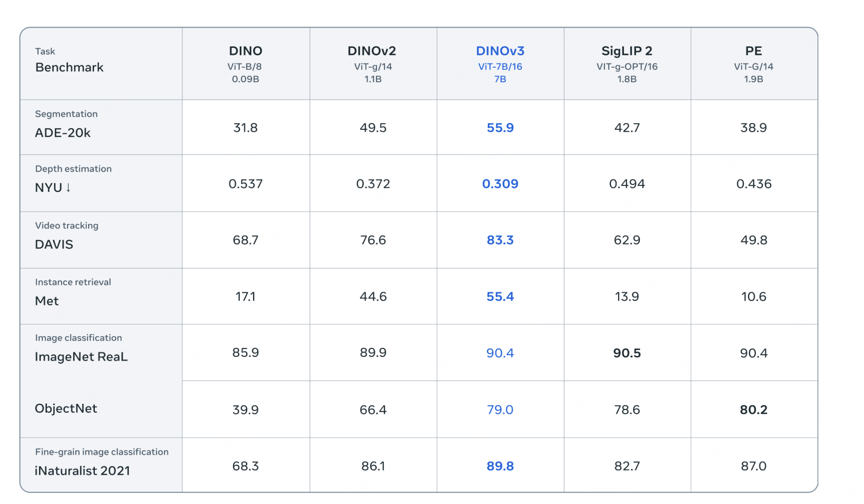
Task: Select the NYU depth estimation label
Action: tap(53, 188)
